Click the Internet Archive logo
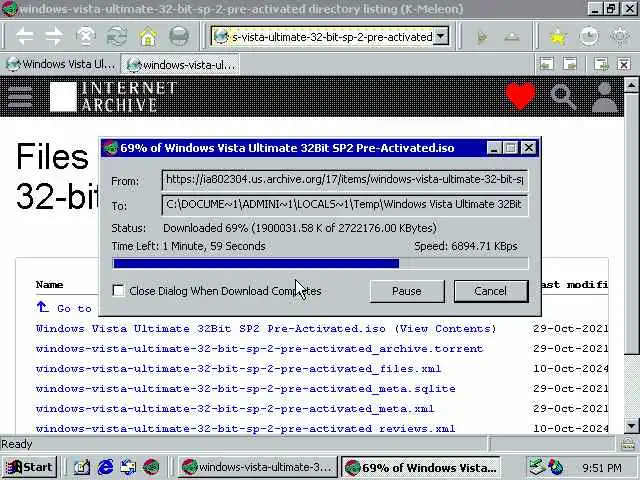The height and width of the screenshot is (480, 640). pyautogui.click(x=113, y=97)
